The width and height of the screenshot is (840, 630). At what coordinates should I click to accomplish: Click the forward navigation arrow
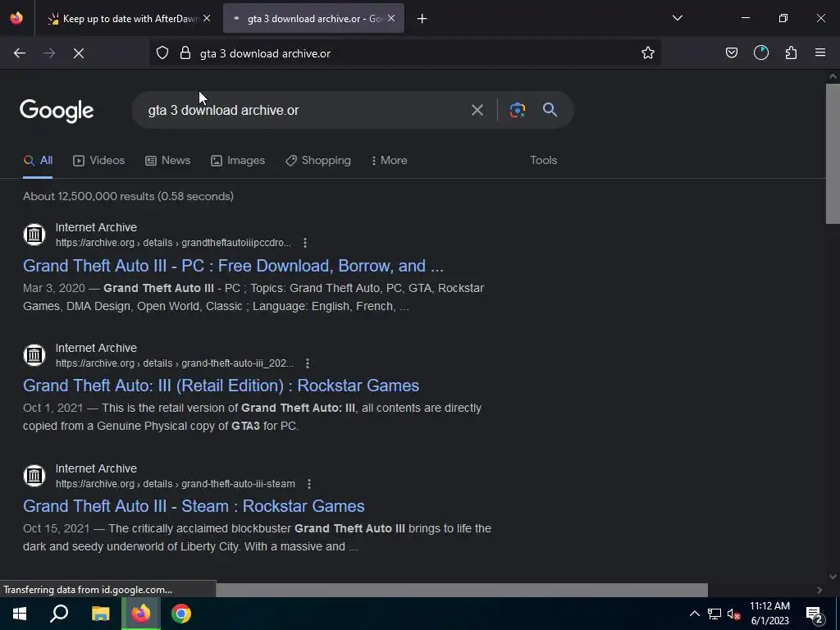pos(49,53)
